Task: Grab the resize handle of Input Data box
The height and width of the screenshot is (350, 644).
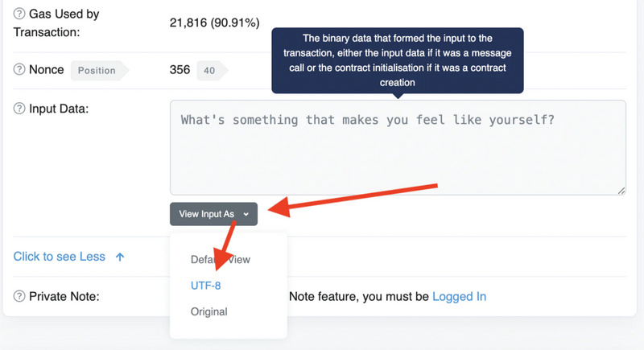Action: [621, 190]
